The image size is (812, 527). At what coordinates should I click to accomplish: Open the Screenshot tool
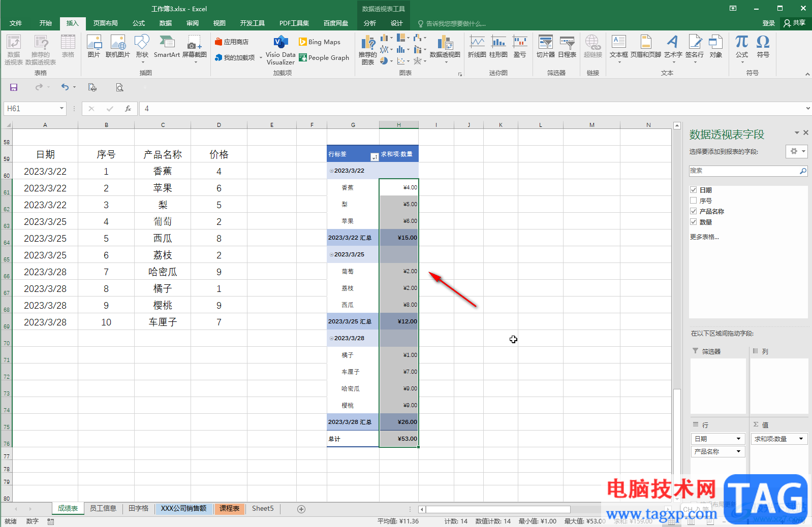[x=195, y=49]
